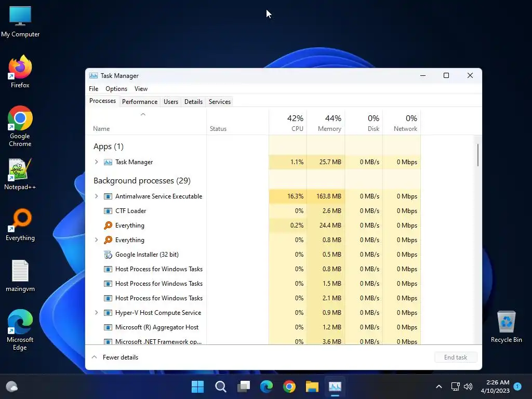Open network settings from system tray
Screen dimensions: 532x399
455,387
